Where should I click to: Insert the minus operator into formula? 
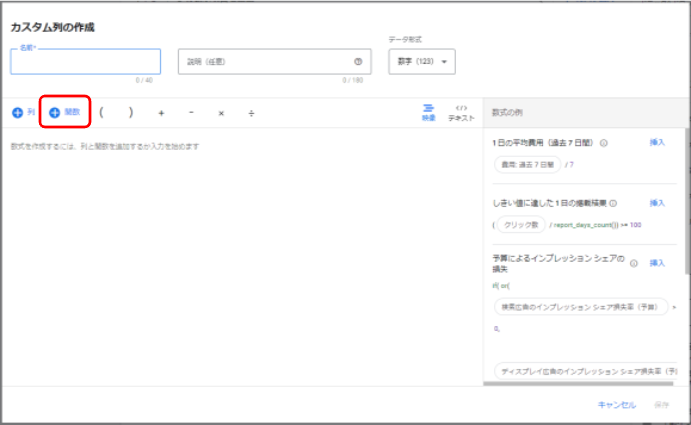(191, 113)
